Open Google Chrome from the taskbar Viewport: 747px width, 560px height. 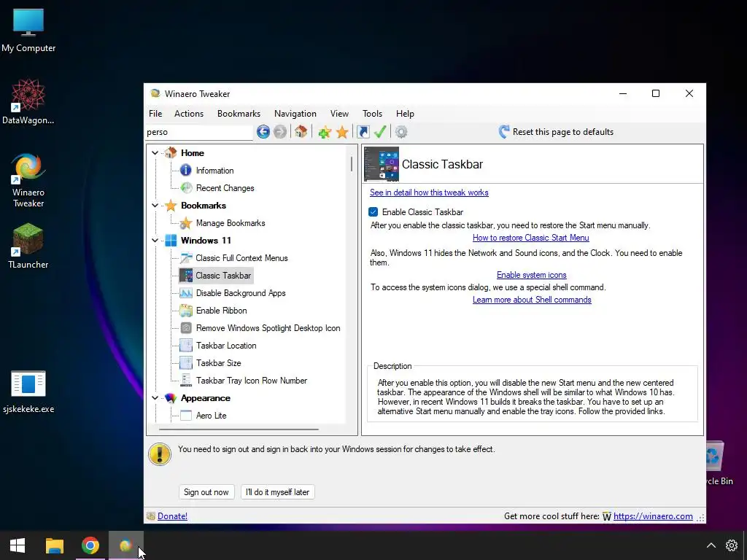click(x=90, y=545)
